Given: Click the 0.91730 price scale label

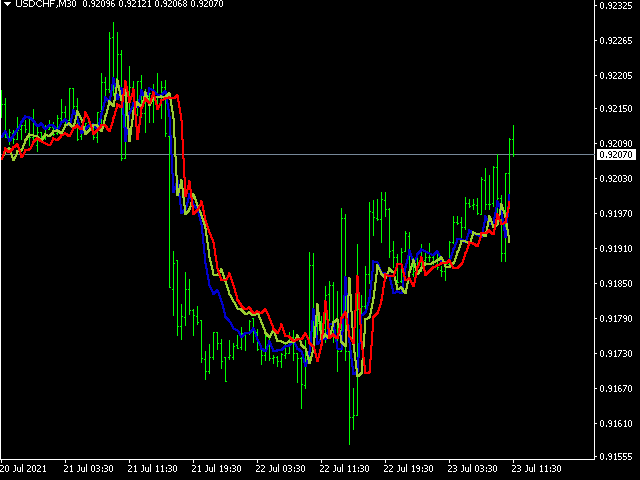Looking at the screenshot, I should point(616,353).
